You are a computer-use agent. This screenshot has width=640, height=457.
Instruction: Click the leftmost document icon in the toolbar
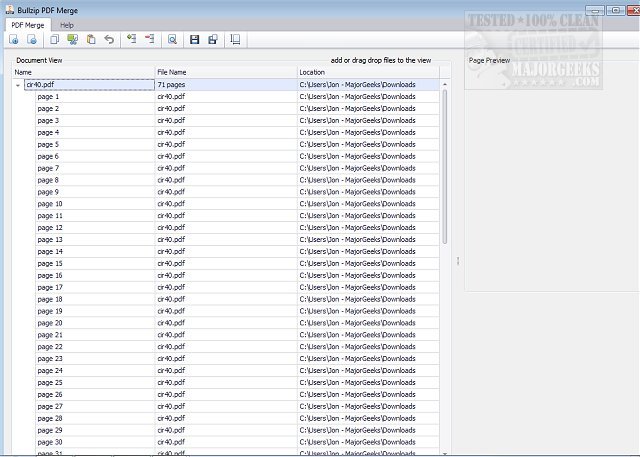point(14,40)
